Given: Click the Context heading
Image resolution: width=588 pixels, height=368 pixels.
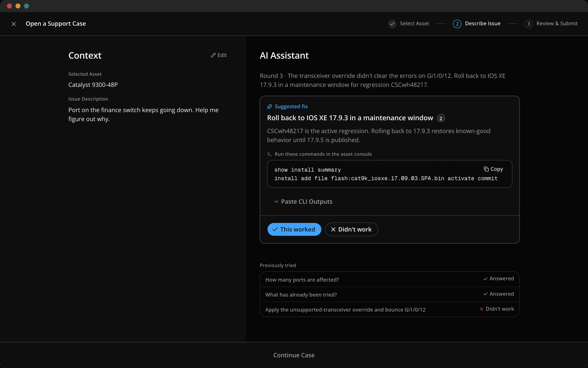Looking at the screenshot, I should pyautogui.click(x=85, y=55).
